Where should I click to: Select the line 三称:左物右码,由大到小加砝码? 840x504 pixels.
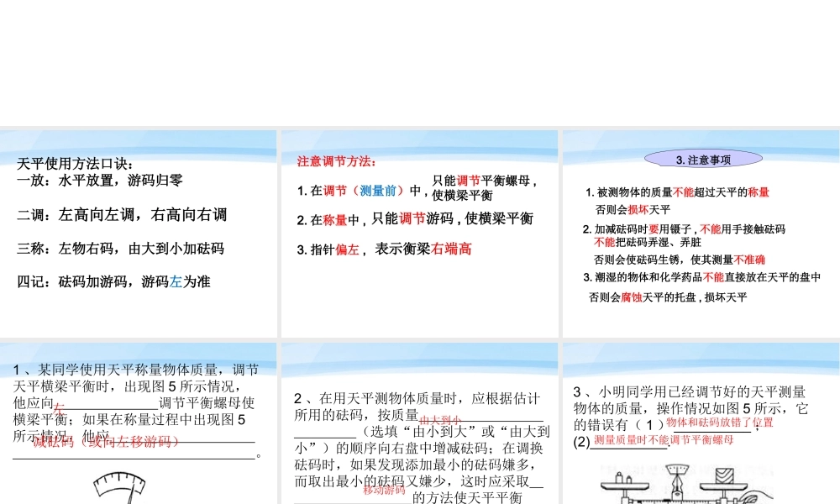tap(120, 249)
